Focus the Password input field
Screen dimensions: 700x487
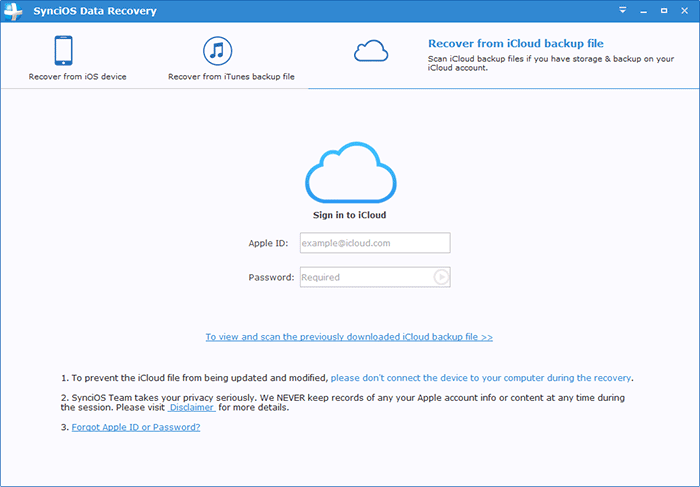click(375, 277)
